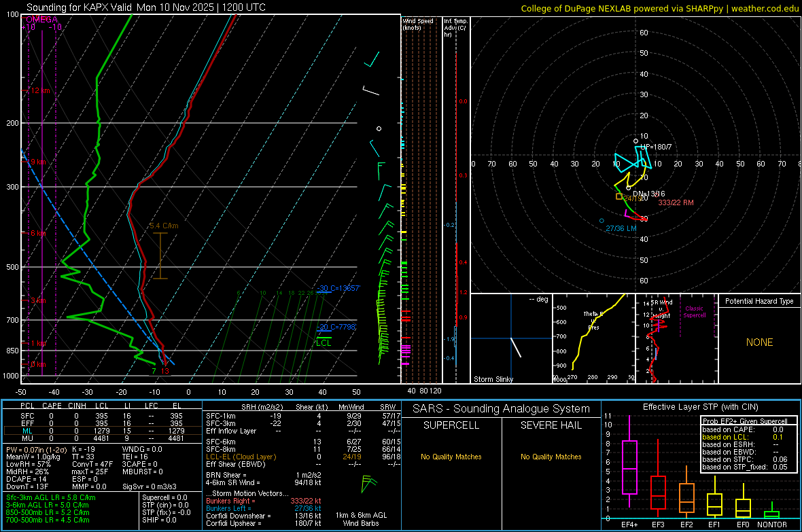Select the '6 km' height marker
The image size is (802, 532).
pos(38,233)
